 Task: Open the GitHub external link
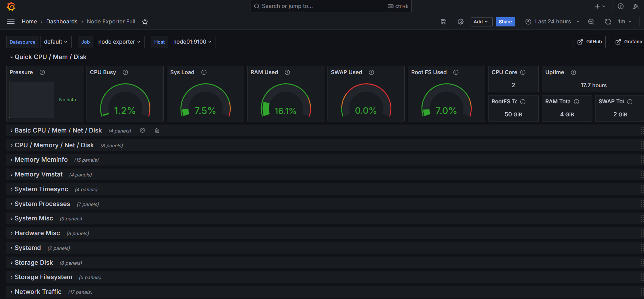pyautogui.click(x=589, y=42)
